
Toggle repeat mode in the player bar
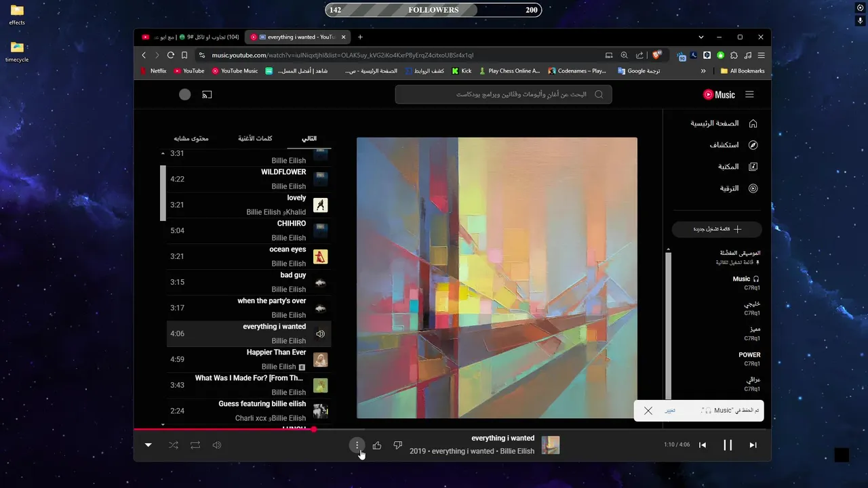click(195, 445)
